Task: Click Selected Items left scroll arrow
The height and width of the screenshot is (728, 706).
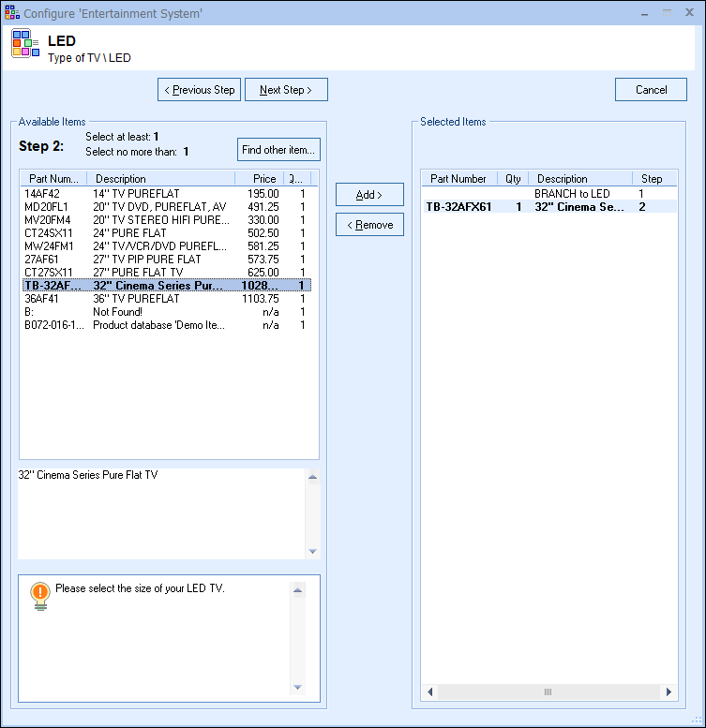Action: pos(430,691)
